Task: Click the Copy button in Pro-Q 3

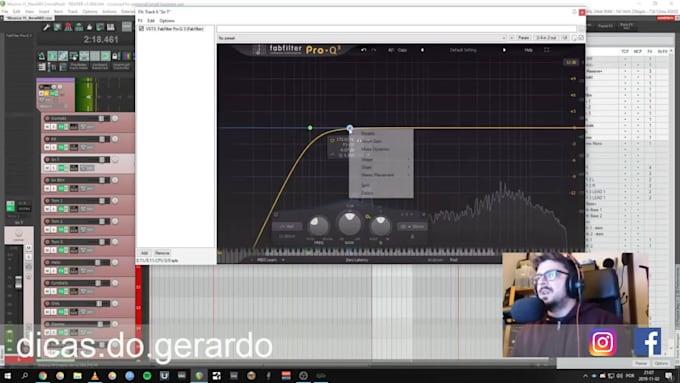Action: pos(402,50)
